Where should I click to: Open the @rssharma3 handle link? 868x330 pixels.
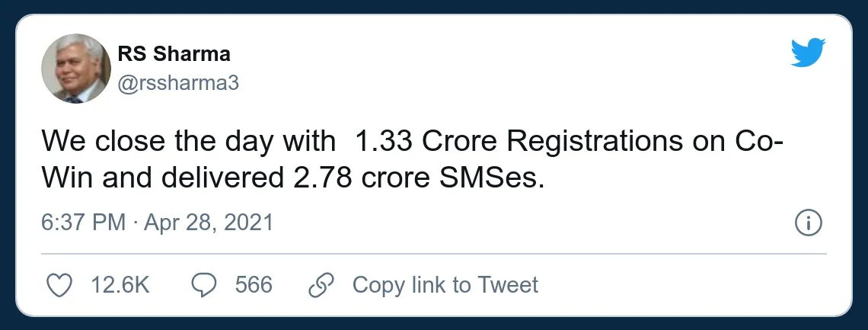(x=178, y=83)
